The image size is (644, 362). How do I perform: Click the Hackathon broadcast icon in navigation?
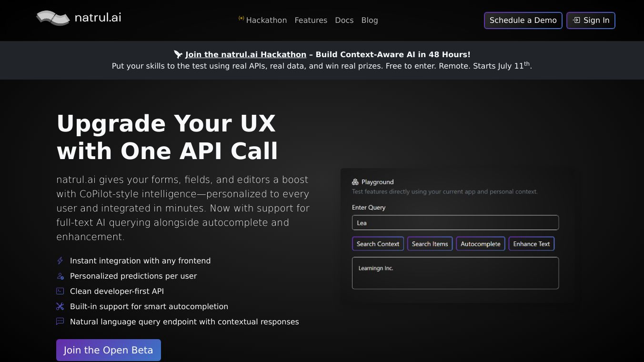pyautogui.click(x=241, y=19)
